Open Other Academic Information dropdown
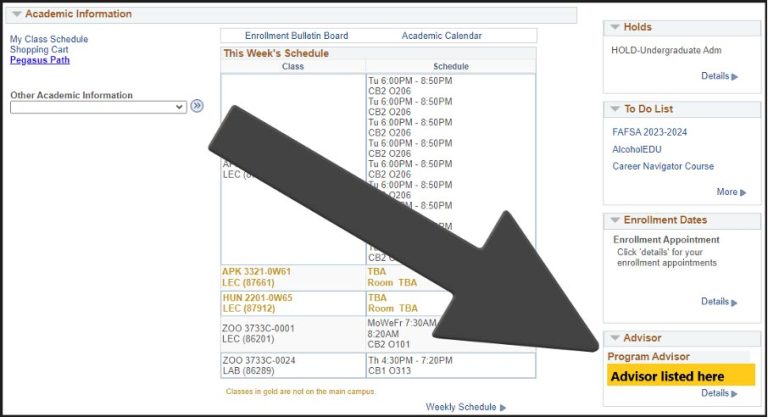The height and width of the screenshot is (417, 768). coord(98,107)
